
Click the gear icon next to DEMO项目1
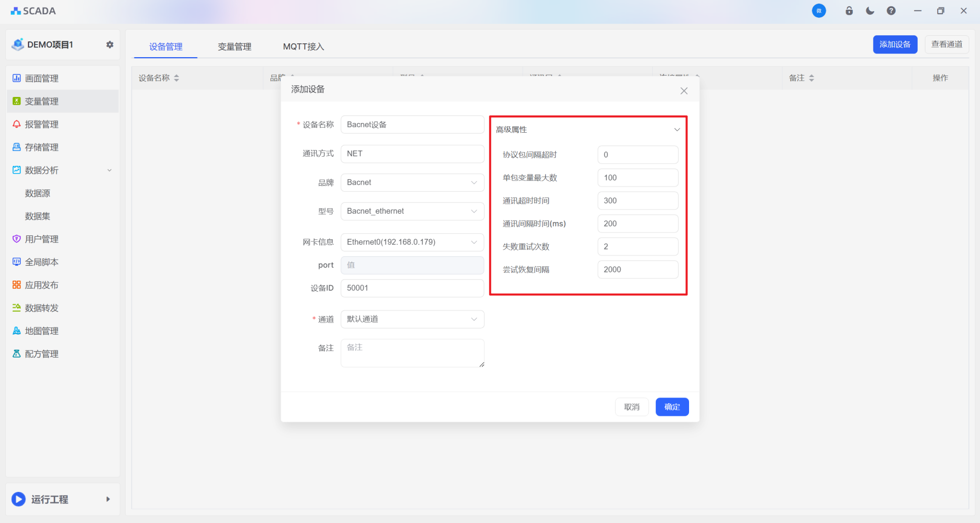click(110, 45)
